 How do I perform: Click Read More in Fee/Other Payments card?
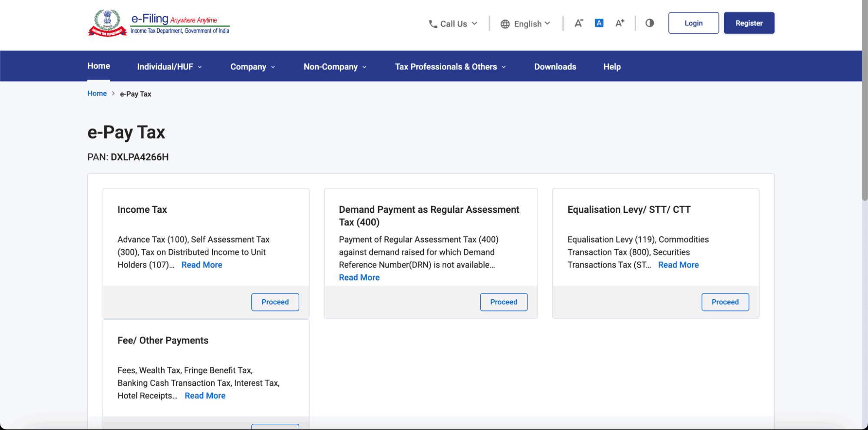pyautogui.click(x=205, y=396)
